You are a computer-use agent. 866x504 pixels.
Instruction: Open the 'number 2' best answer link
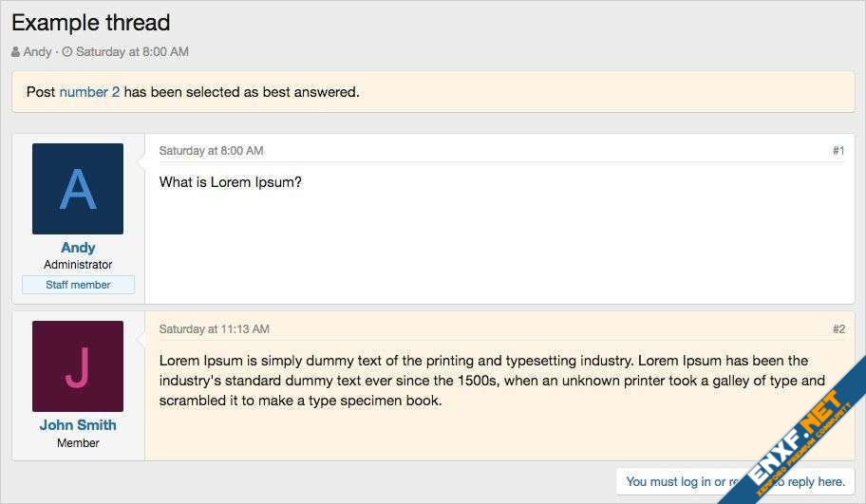click(89, 92)
